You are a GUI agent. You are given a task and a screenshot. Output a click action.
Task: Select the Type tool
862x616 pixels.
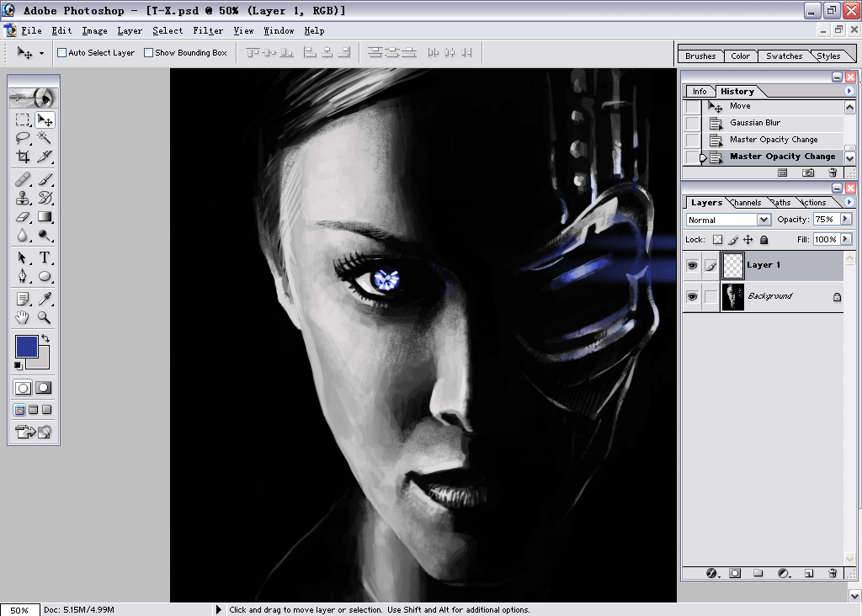coord(45,258)
